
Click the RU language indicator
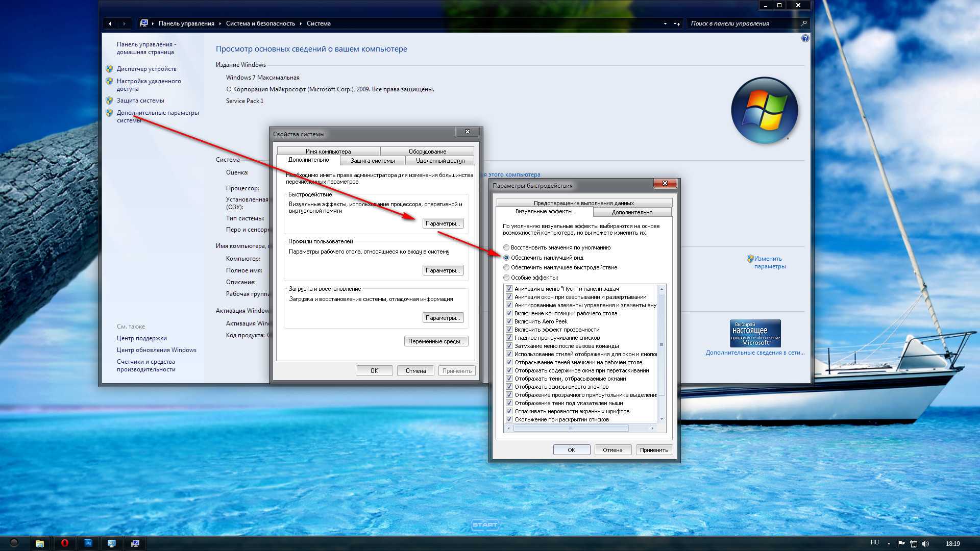tap(875, 543)
